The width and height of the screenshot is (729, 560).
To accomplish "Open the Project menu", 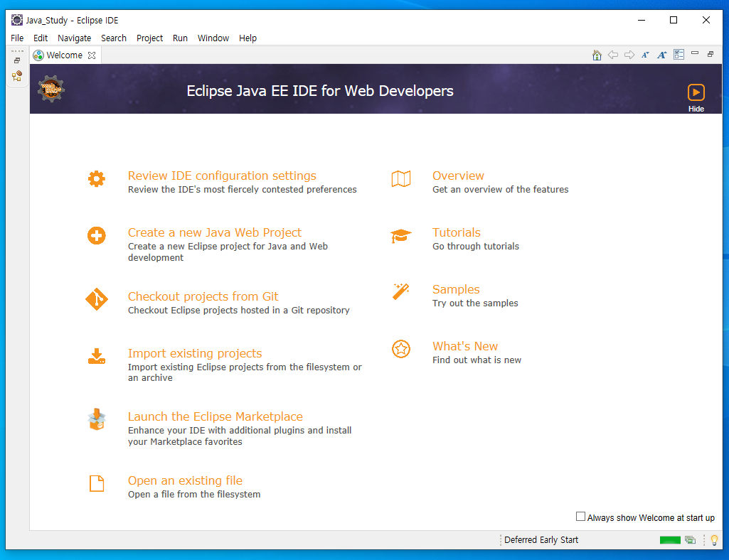I will pos(149,38).
